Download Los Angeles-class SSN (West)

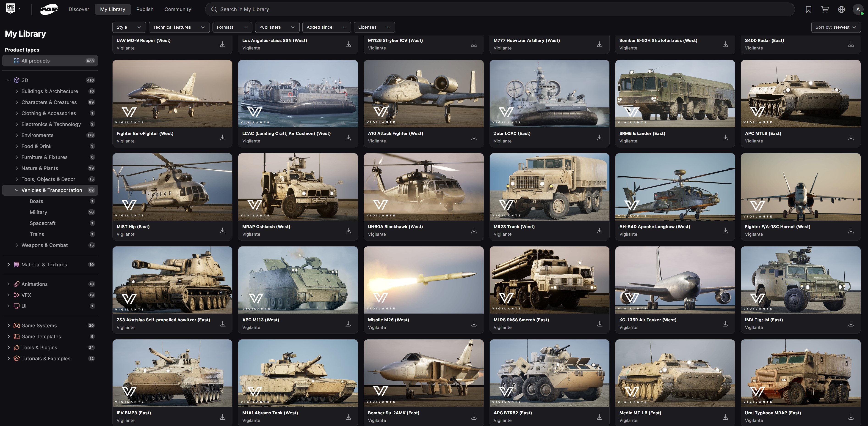tap(348, 44)
